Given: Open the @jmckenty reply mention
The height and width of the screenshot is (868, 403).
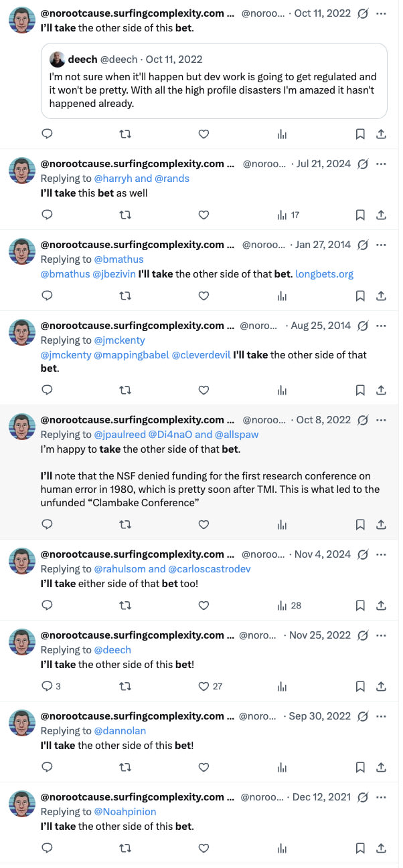Looking at the screenshot, I should (119, 340).
